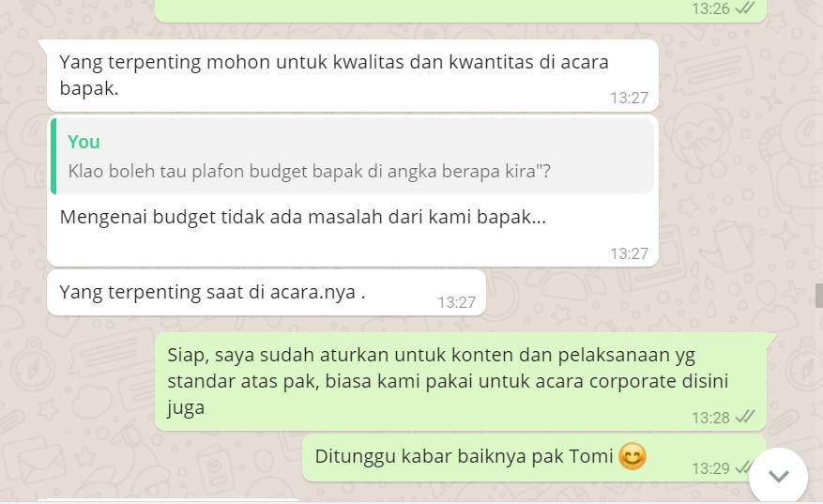The image size is (823, 504).
Task: Click the "Mengenai budget tidak ada masalah" text
Action: click(x=303, y=217)
